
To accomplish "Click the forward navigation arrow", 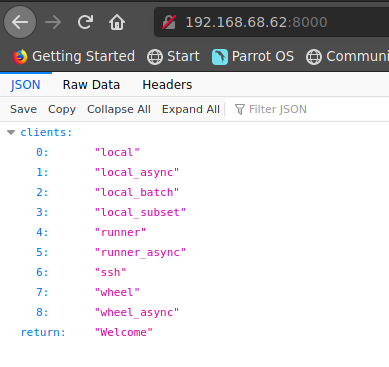I will tap(53, 22).
